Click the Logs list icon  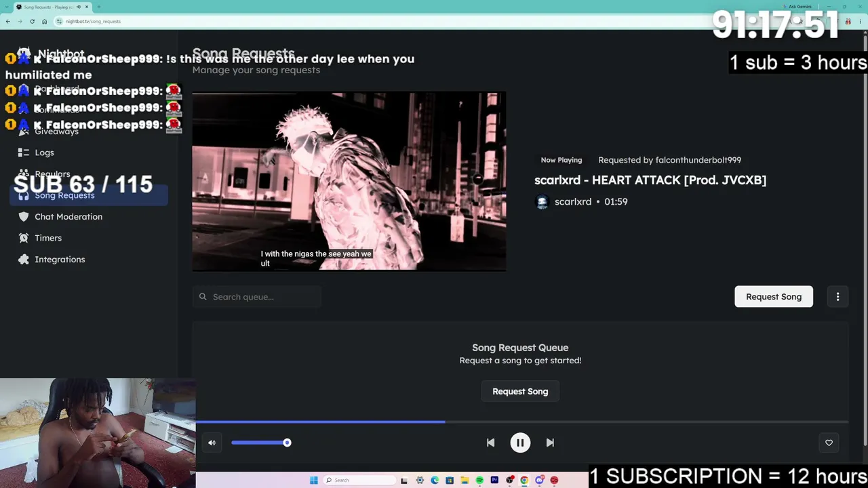pyautogui.click(x=24, y=152)
